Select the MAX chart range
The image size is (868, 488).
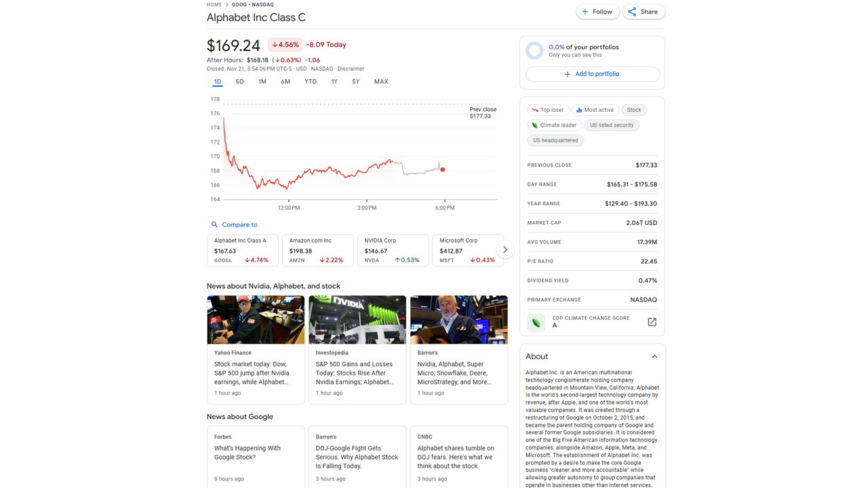pyautogui.click(x=381, y=81)
